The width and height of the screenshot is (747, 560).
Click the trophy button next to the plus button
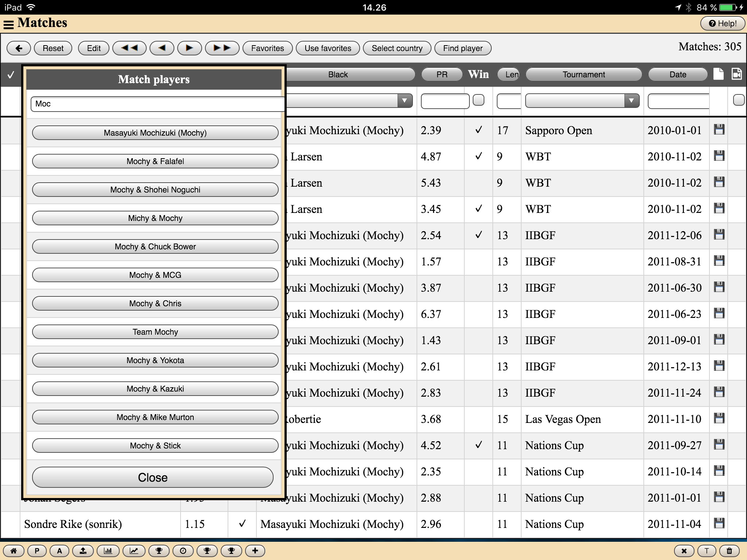coord(231,551)
